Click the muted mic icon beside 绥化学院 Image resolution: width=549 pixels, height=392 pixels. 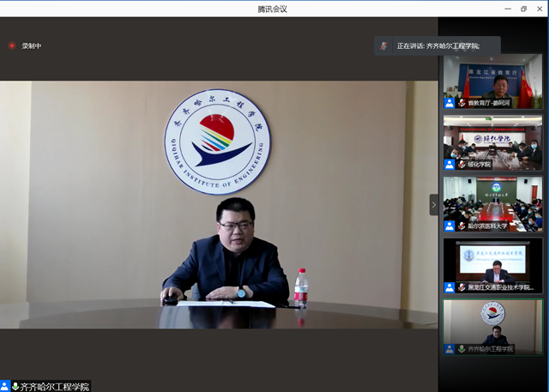pos(462,164)
